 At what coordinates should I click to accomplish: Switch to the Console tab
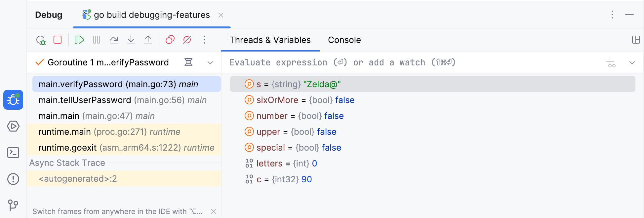[x=344, y=40]
